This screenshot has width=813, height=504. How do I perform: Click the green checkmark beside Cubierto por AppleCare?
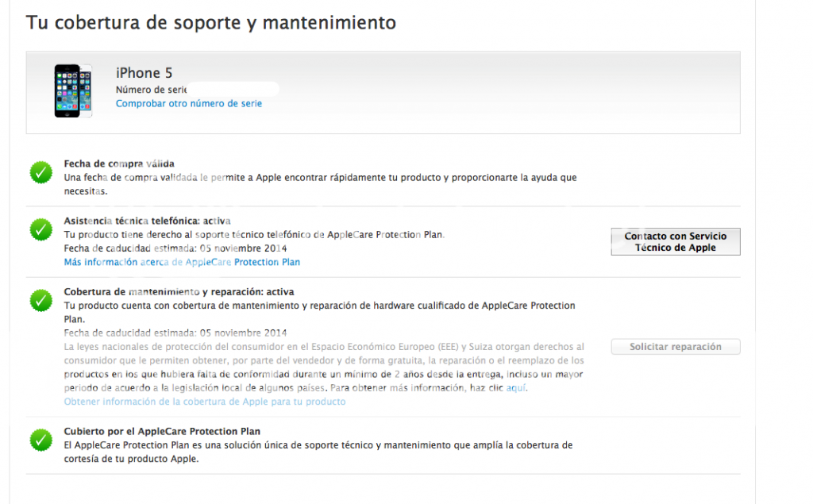point(40,439)
